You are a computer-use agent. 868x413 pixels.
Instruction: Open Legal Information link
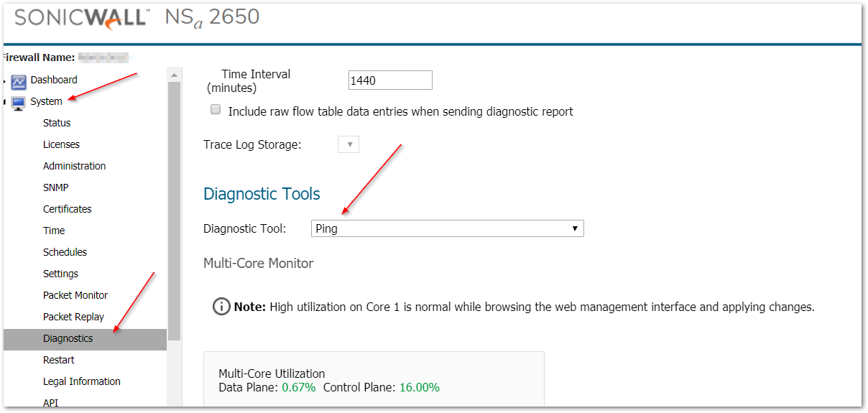(x=82, y=381)
